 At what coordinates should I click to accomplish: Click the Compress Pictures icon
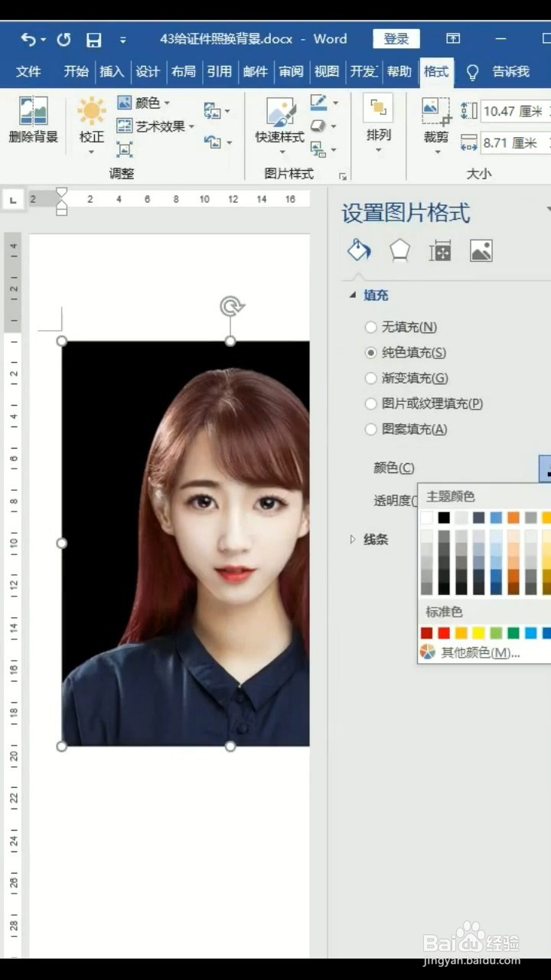[x=125, y=149]
